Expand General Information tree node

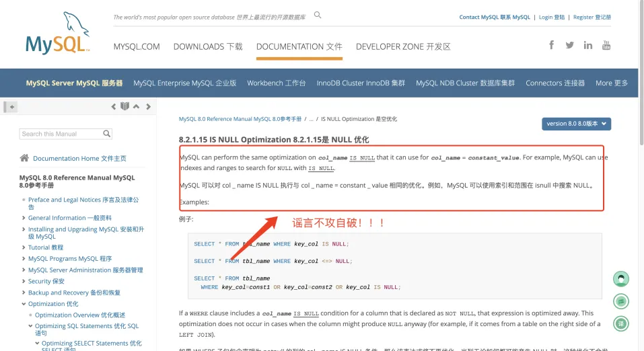coord(24,218)
